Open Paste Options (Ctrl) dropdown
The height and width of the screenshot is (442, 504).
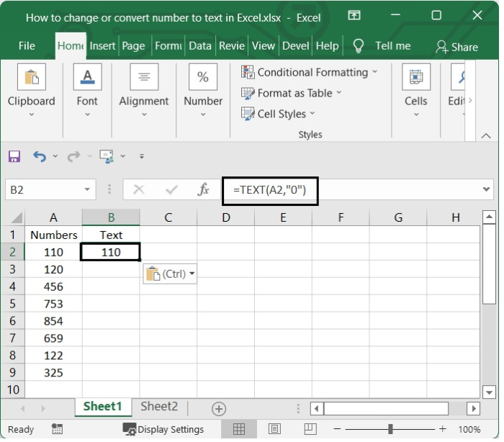[170, 274]
